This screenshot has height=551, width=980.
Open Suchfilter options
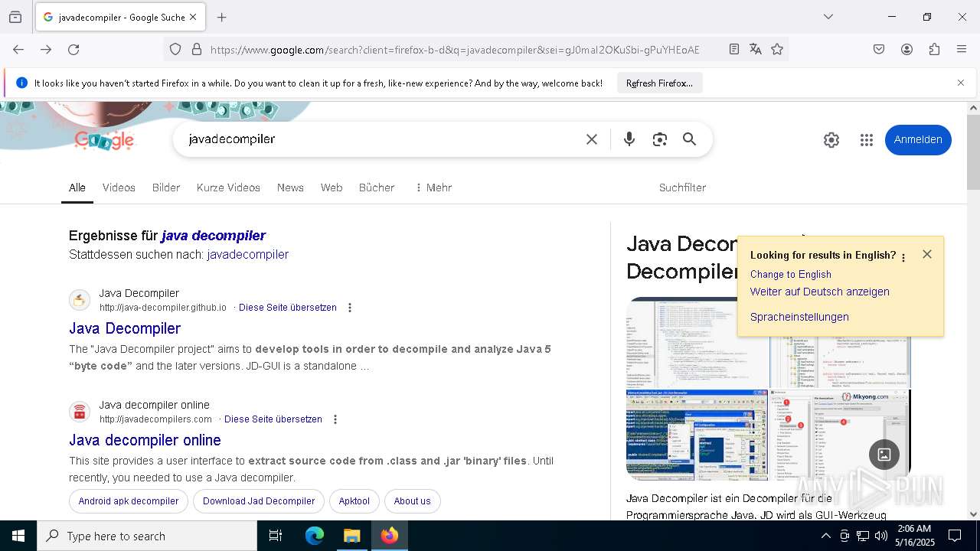pyautogui.click(x=682, y=187)
